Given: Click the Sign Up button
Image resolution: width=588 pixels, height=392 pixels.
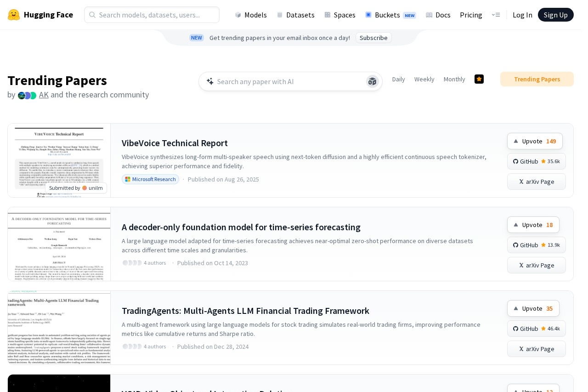Looking at the screenshot, I should pyautogui.click(x=556, y=15).
